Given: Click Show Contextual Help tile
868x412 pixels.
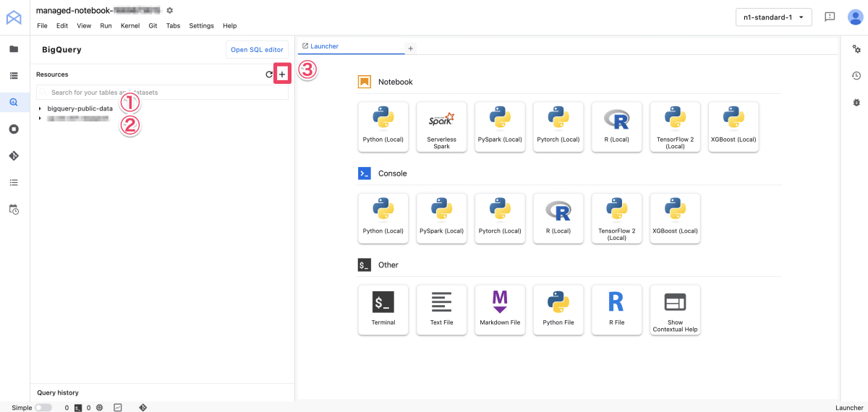Looking at the screenshot, I should (675, 309).
